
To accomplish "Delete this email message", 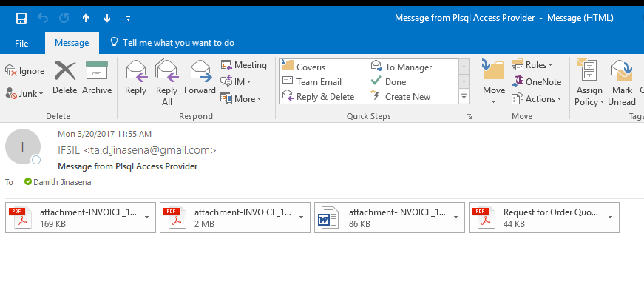I will coord(64,78).
